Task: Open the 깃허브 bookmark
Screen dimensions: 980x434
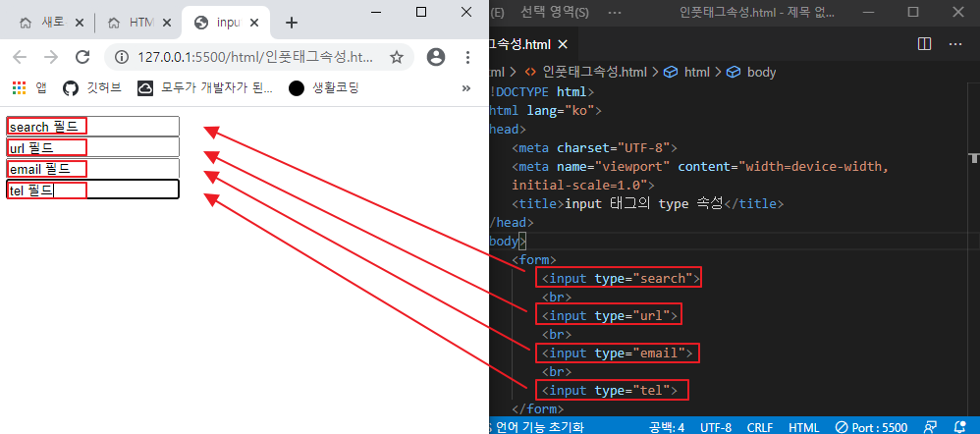Action: (92, 88)
